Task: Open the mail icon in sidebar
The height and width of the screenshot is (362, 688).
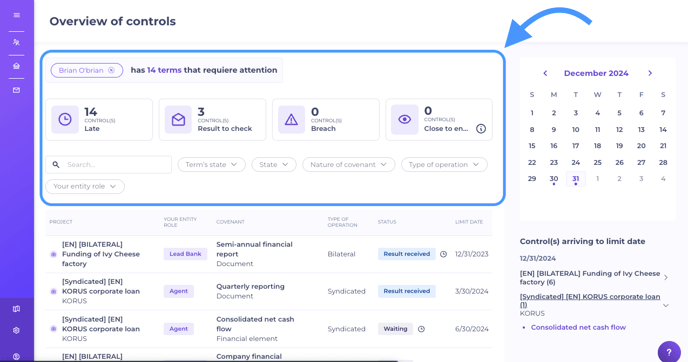Action: coord(17,90)
